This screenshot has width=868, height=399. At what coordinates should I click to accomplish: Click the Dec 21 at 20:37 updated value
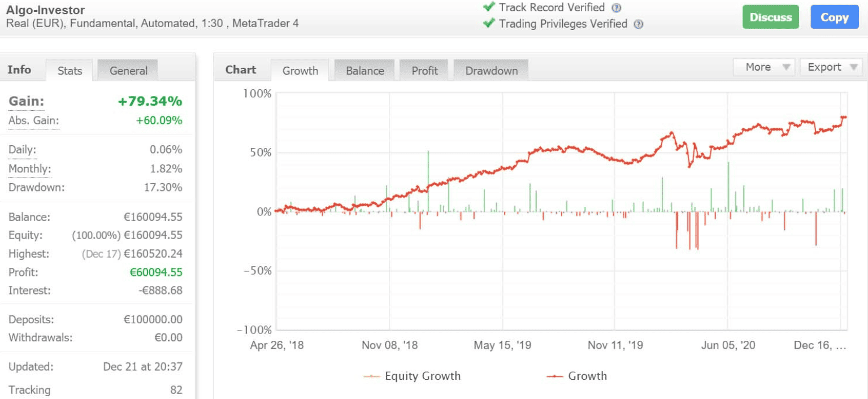142,366
